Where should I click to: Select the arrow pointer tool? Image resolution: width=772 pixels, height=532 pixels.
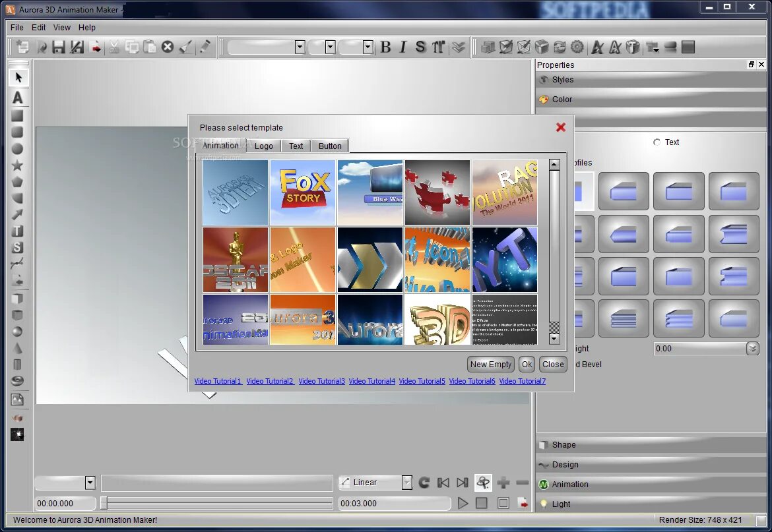point(18,78)
